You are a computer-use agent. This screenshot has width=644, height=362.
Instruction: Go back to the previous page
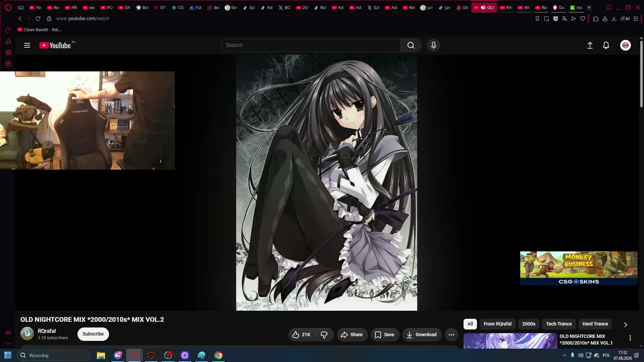[x=20, y=19]
